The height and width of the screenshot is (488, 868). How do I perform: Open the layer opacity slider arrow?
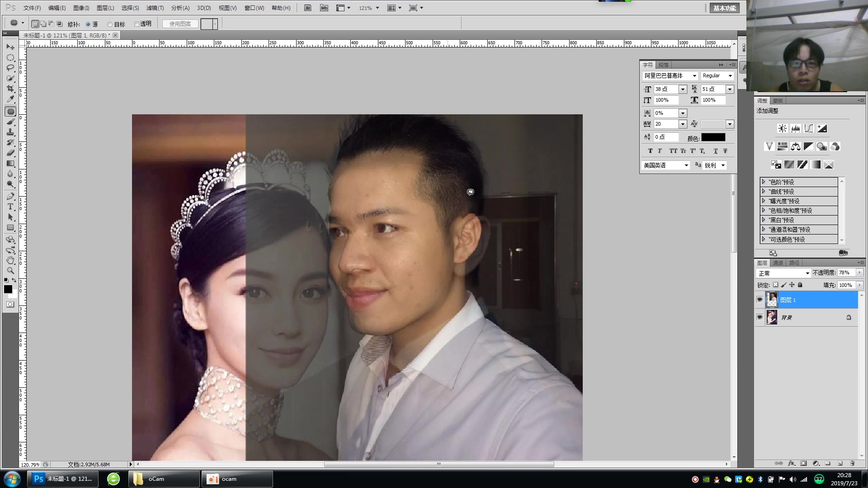click(x=859, y=272)
